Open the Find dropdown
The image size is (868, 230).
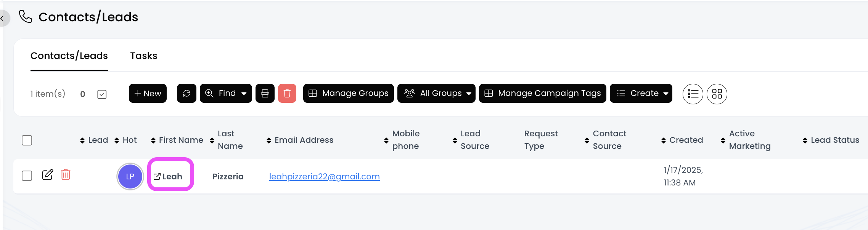coord(226,94)
